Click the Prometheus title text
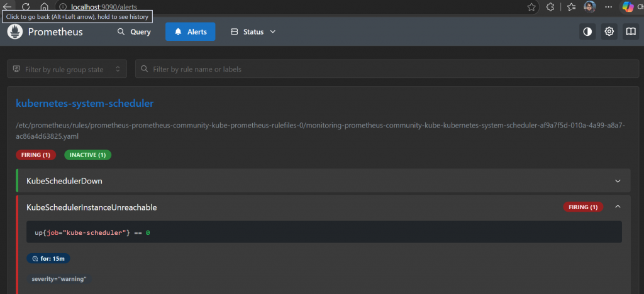Image resolution: width=644 pixels, height=294 pixels. (x=55, y=32)
